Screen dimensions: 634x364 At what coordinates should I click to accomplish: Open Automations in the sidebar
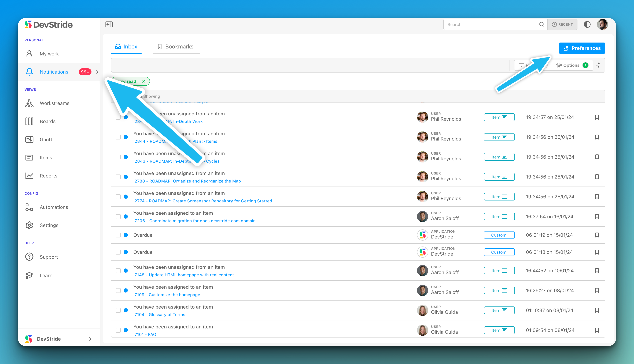tap(54, 207)
